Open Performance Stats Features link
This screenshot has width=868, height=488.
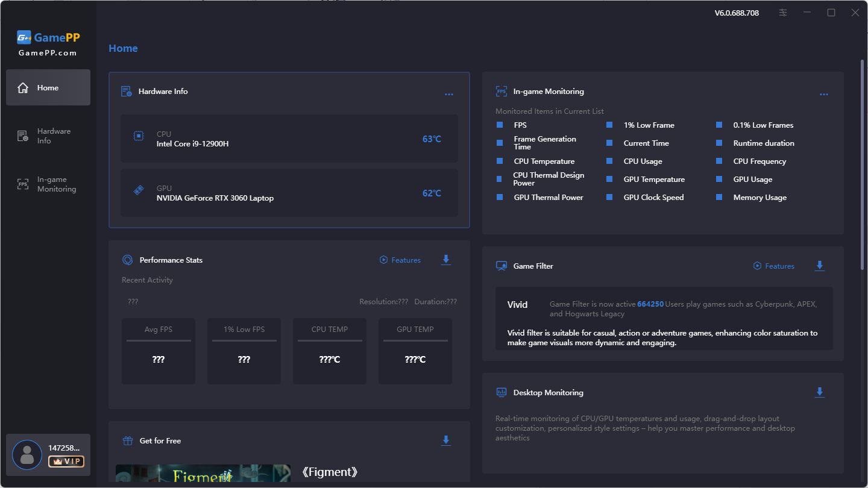(400, 260)
